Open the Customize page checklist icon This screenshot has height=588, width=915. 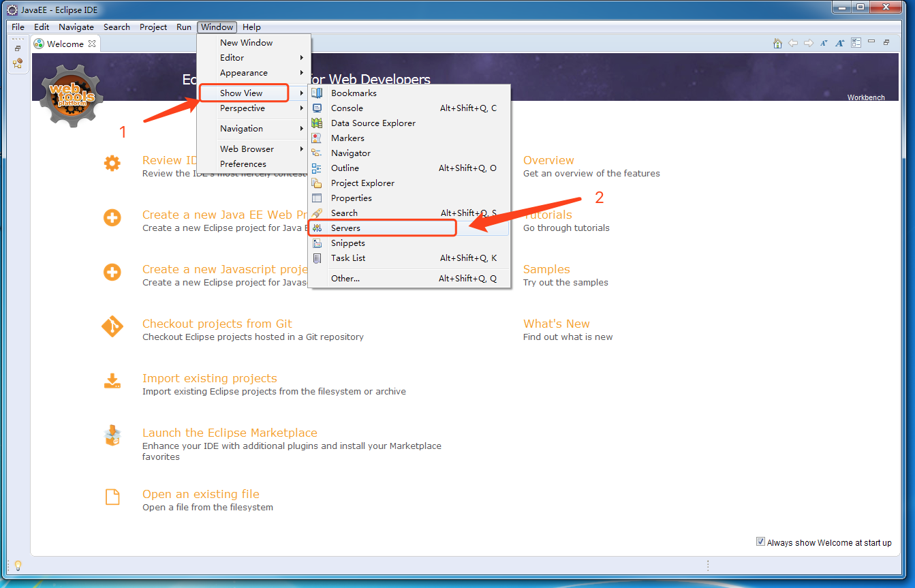pyautogui.click(x=856, y=43)
